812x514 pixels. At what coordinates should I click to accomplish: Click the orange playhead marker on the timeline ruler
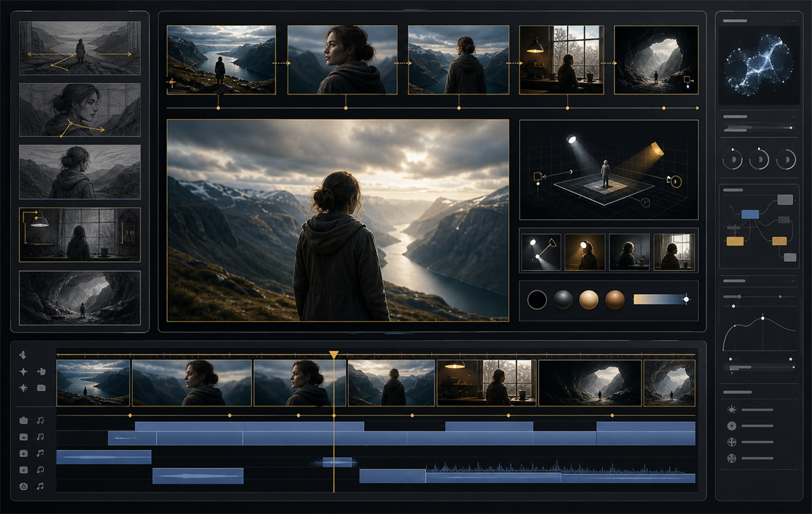tap(334, 355)
